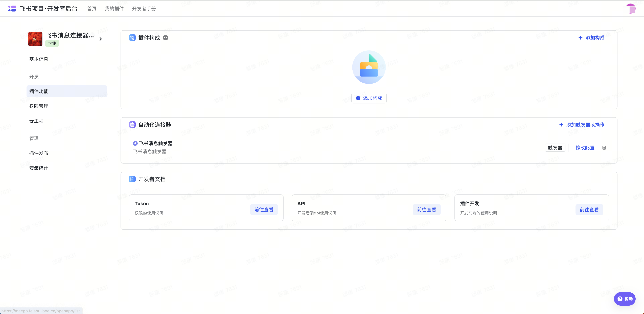
Task: Expand the plugin switcher chevron arrow
Action: (101, 39)
